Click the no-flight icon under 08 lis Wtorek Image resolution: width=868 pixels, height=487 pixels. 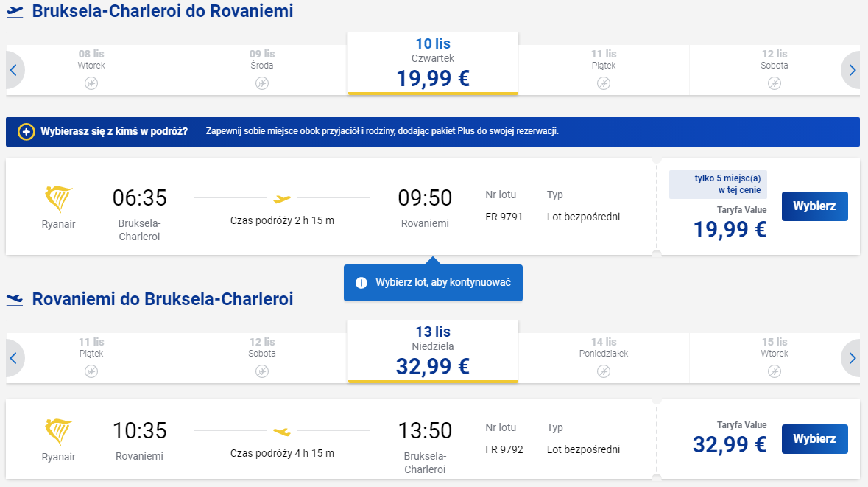click(x=91, y=83)
